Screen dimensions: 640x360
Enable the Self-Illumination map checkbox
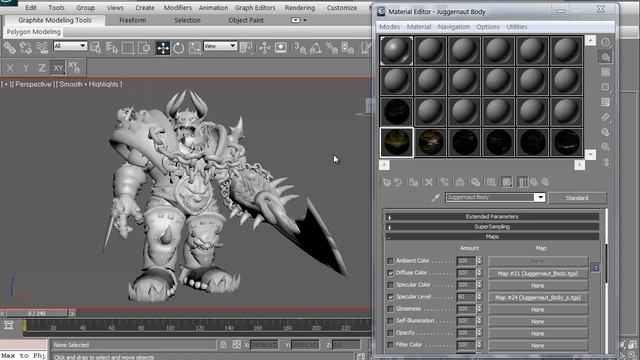tap(390, 321)
